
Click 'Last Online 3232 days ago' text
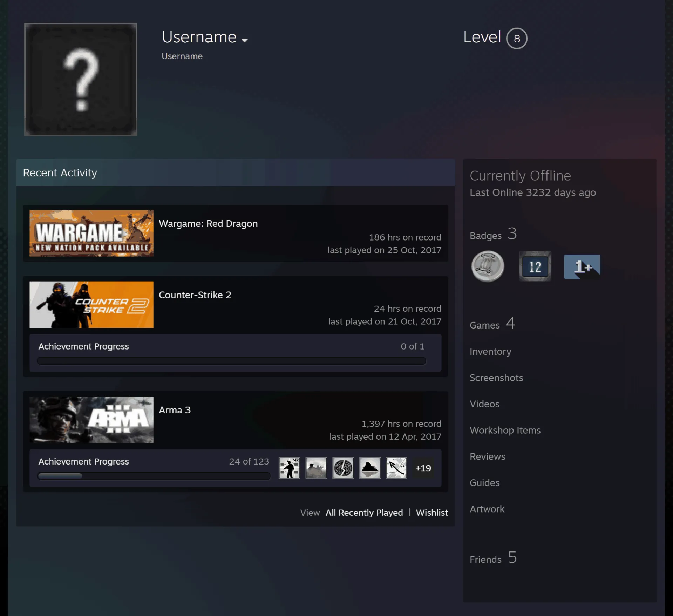[533, 192]
